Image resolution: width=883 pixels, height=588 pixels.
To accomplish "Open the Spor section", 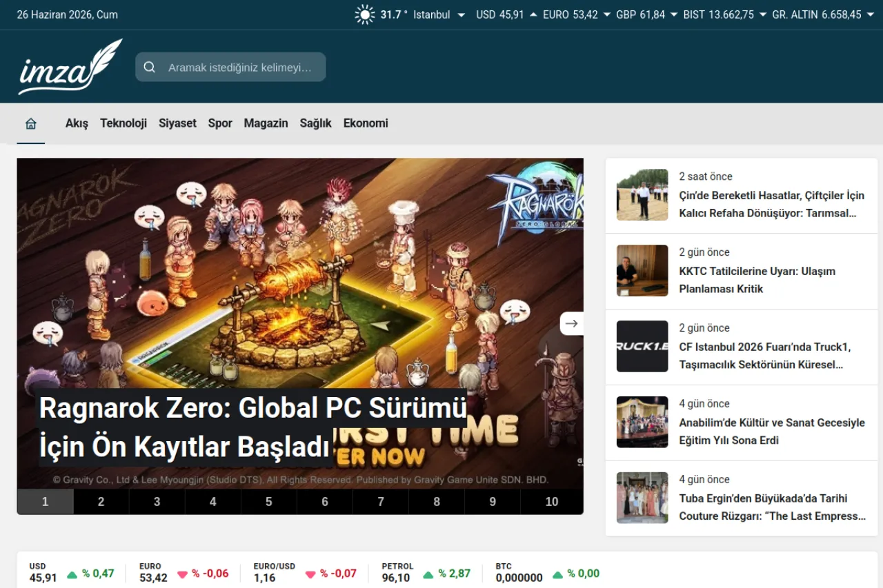I will click(220, 123).
